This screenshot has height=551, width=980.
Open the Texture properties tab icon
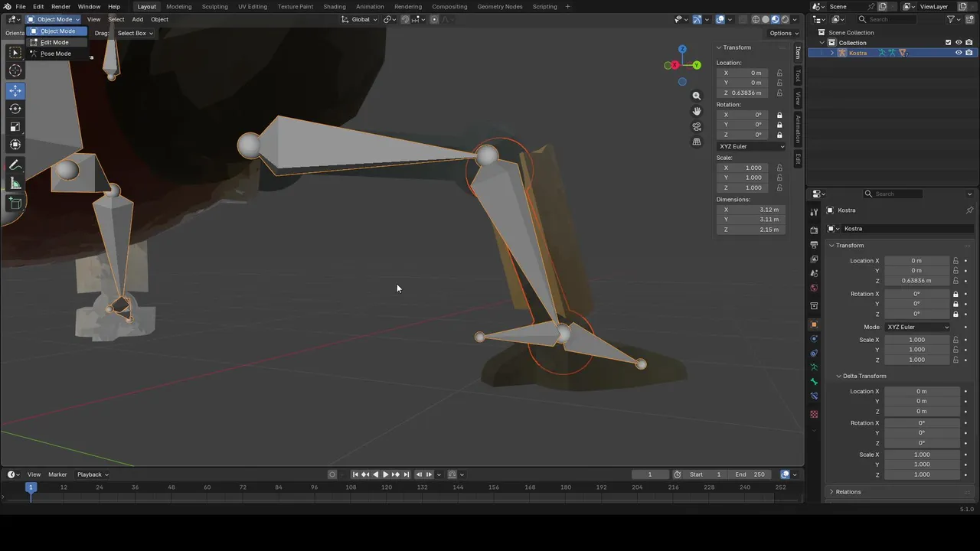click(814, 414)
